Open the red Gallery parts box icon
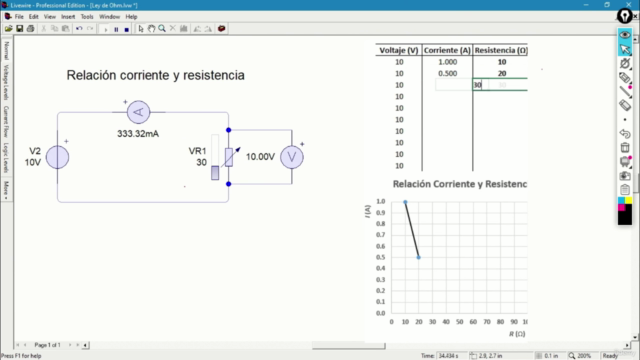Screen dimensions: 640x360 click(x=222, y=29)
